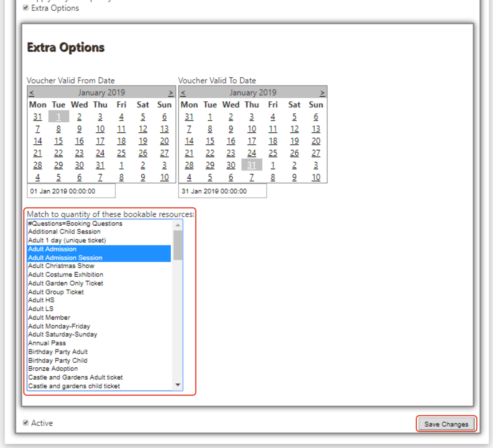Viewport: 493px width, 448px height.
Task: Select day 14 in Valid To calendar
Action: [189, 141]
